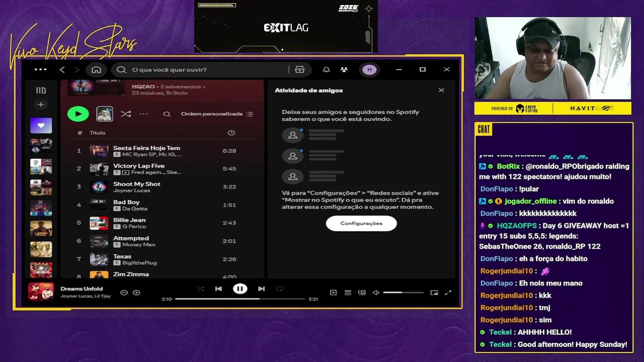Enter full screen player view
644x362 pixels.
[x=448, y=293]
